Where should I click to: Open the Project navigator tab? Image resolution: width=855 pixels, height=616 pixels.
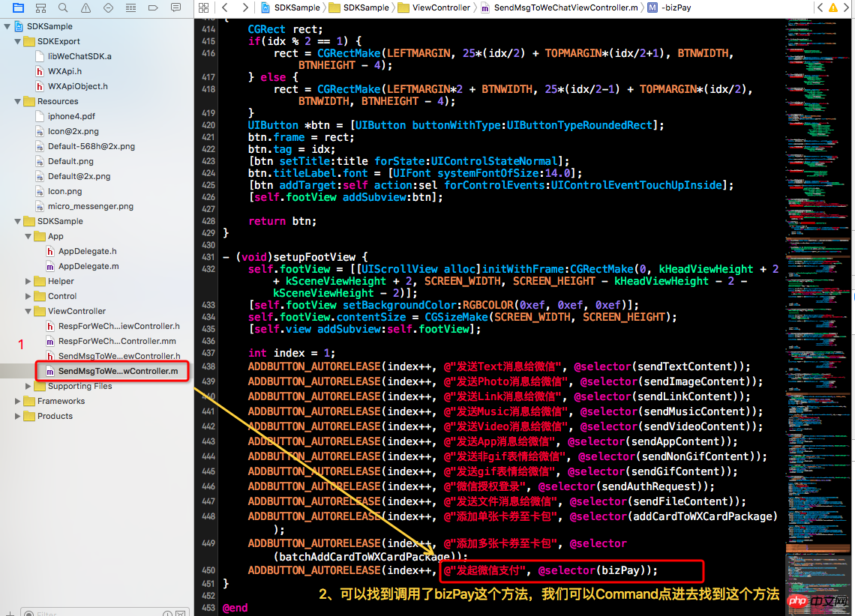click(x=18, y=7)
